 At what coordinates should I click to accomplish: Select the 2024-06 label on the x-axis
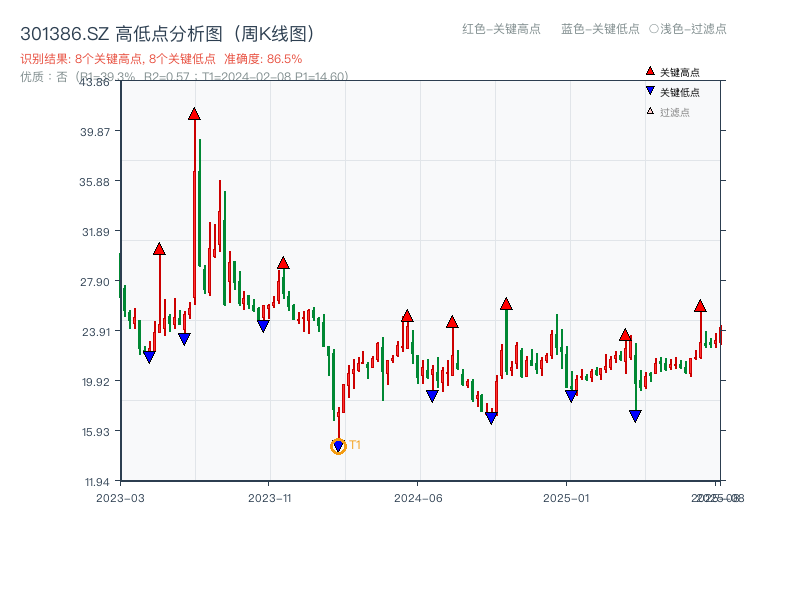pyautogui.click(x=416, y=495)
